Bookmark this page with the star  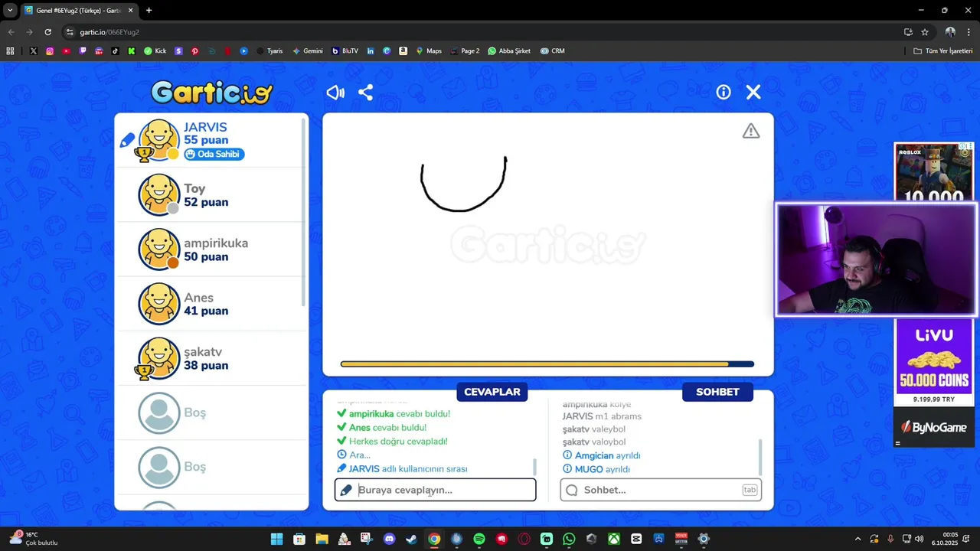tap(925, 32)
